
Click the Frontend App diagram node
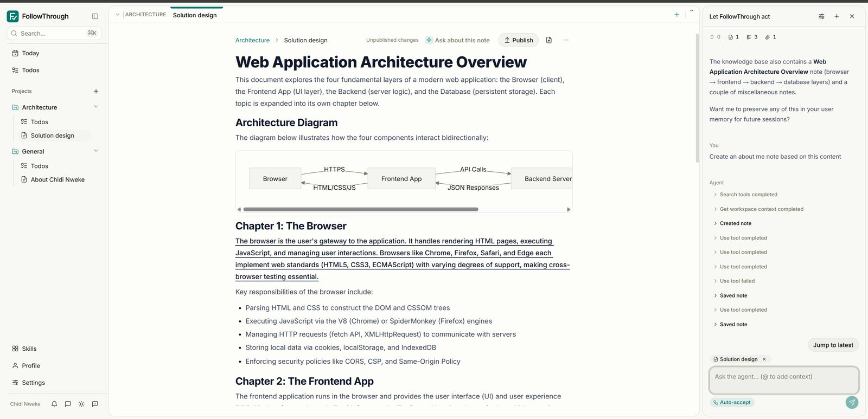coord(401,178)
